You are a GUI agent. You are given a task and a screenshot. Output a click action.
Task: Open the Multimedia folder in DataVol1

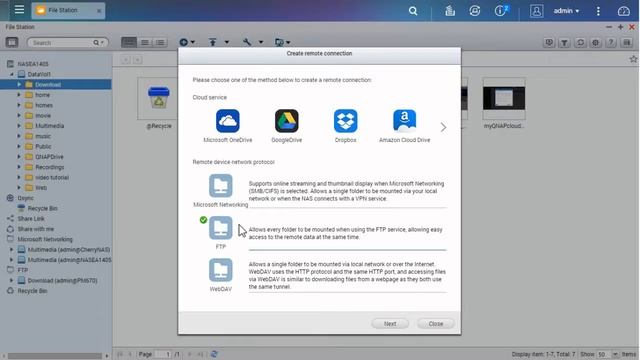click(49, 126)
